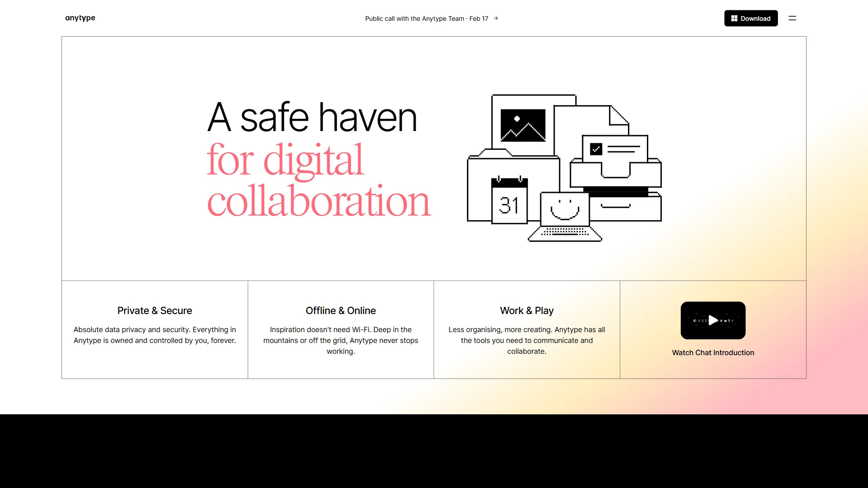
Task: Click the anytype logo
Action: click(80, 18)
